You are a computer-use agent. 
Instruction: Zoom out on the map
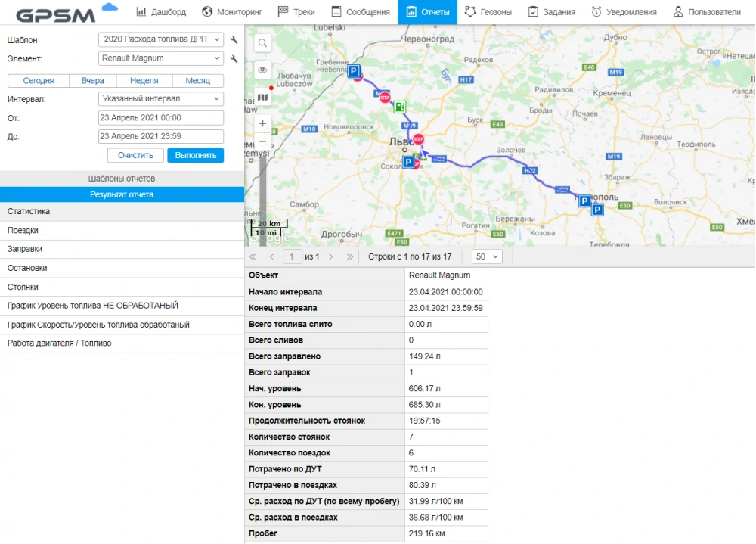(262, 142)
